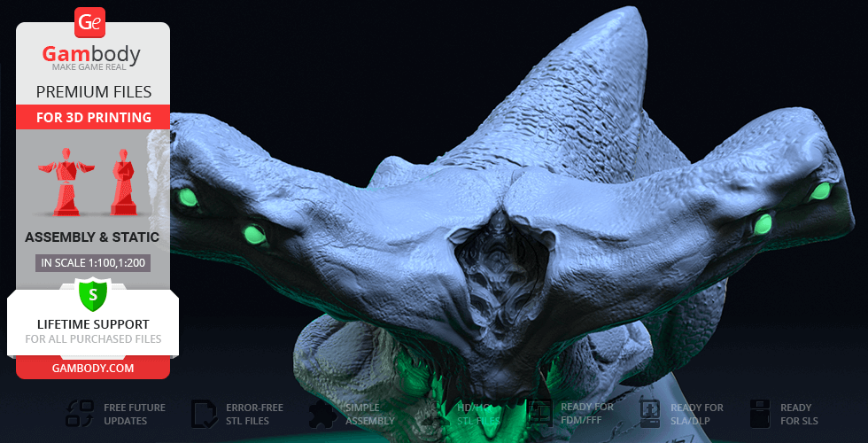Click the glowing green eye at far right
Image resolution: width=868 pixels, height=443 pixels.
(821, 190)
